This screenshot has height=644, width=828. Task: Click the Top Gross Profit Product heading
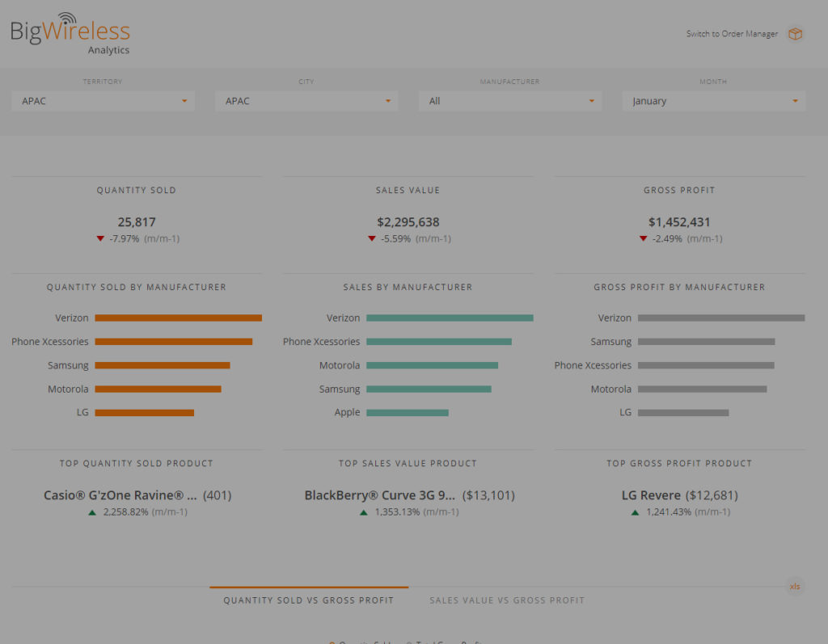[x=679, y=464]
